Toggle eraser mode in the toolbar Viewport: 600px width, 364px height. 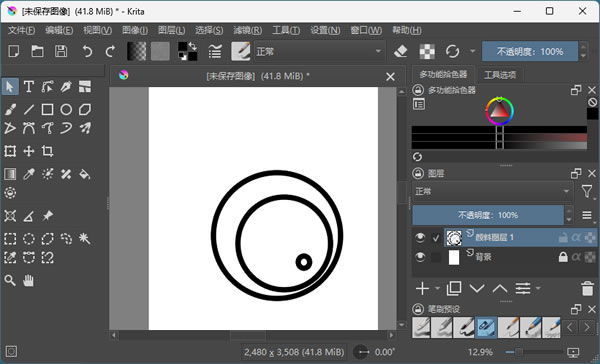401,51
